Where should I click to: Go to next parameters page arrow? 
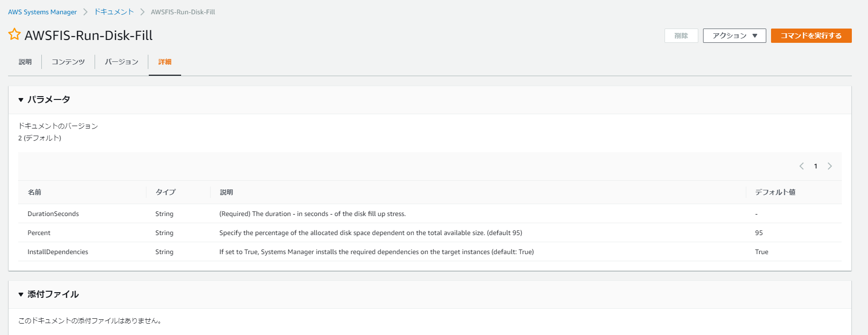coord(829,166)
